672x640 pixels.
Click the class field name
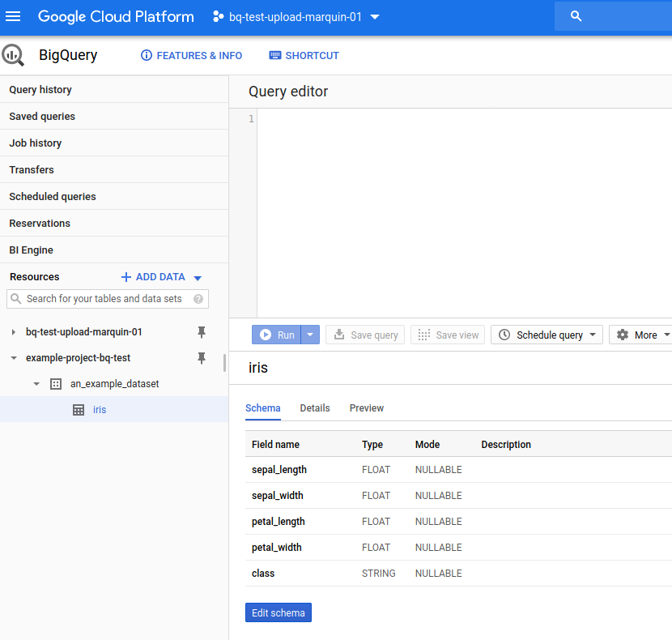click(263, 573)
